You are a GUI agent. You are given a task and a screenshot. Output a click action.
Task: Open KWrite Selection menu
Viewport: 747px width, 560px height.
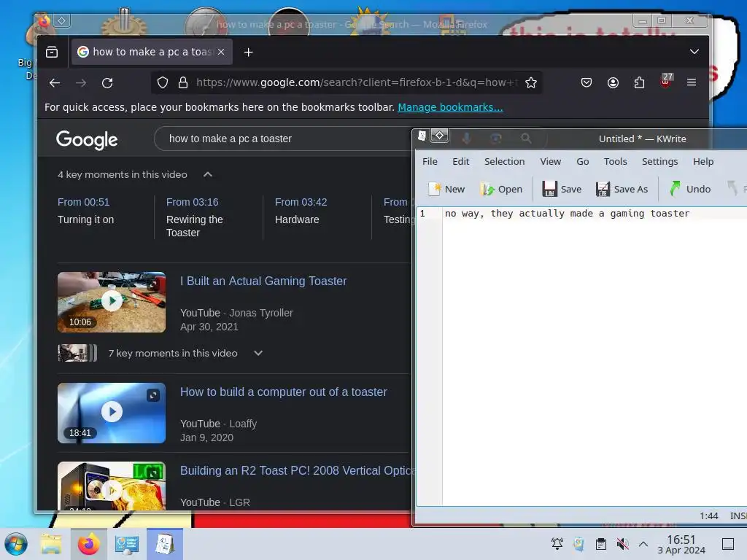505,161
